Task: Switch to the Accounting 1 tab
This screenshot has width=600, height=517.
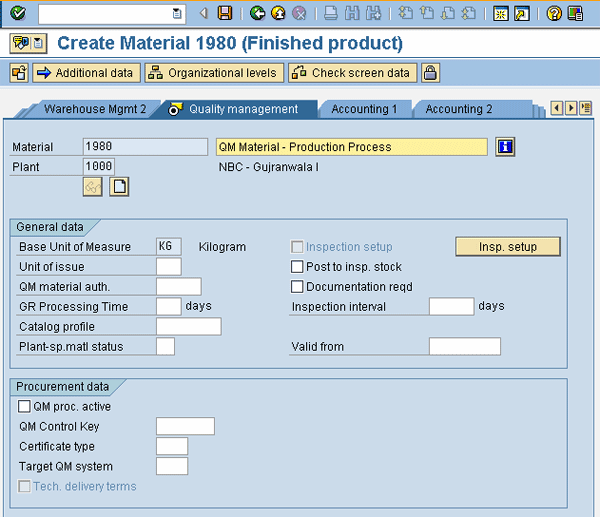Action: coord(364,109)
